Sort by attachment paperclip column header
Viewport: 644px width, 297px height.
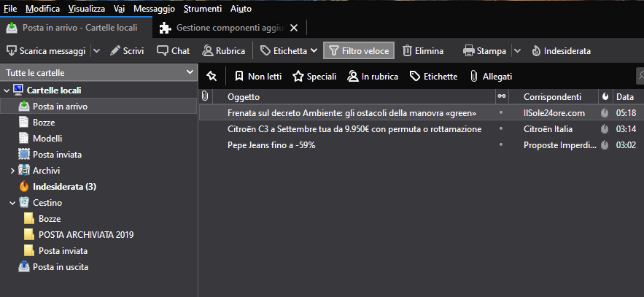pos(205,97)
